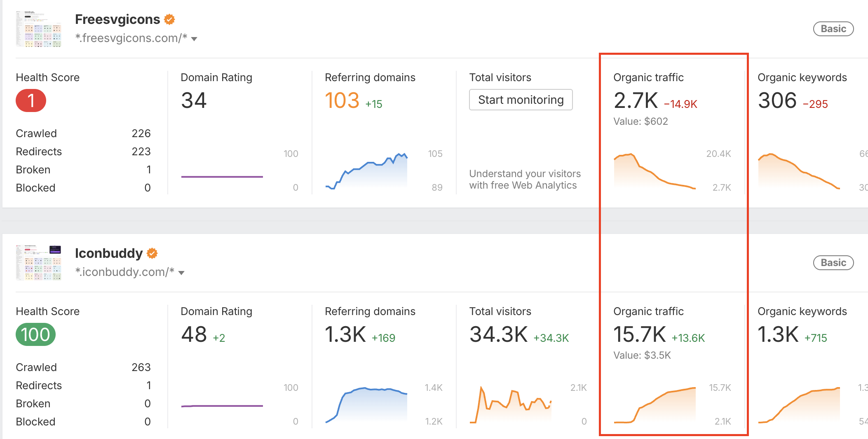Click the Freesvgicons Domain Rating line chart
This screenshot has height=439, width=868.
tap(222, 177)
